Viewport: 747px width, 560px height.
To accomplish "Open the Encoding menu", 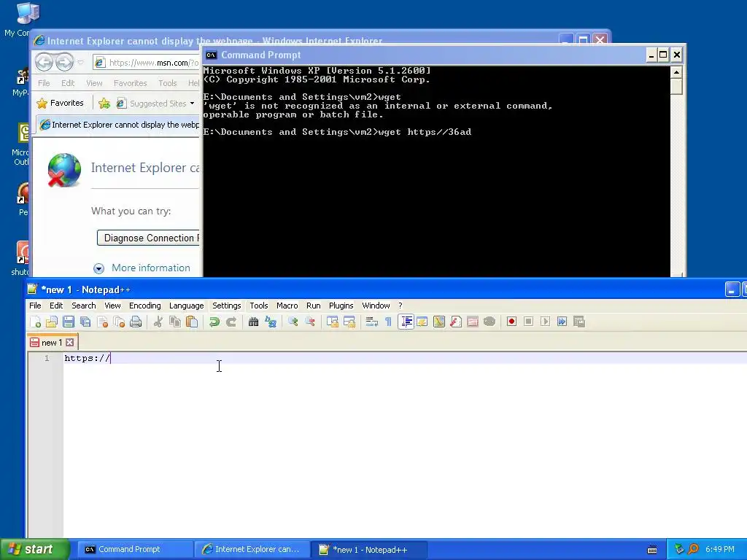I will click(x=145, y=306).
